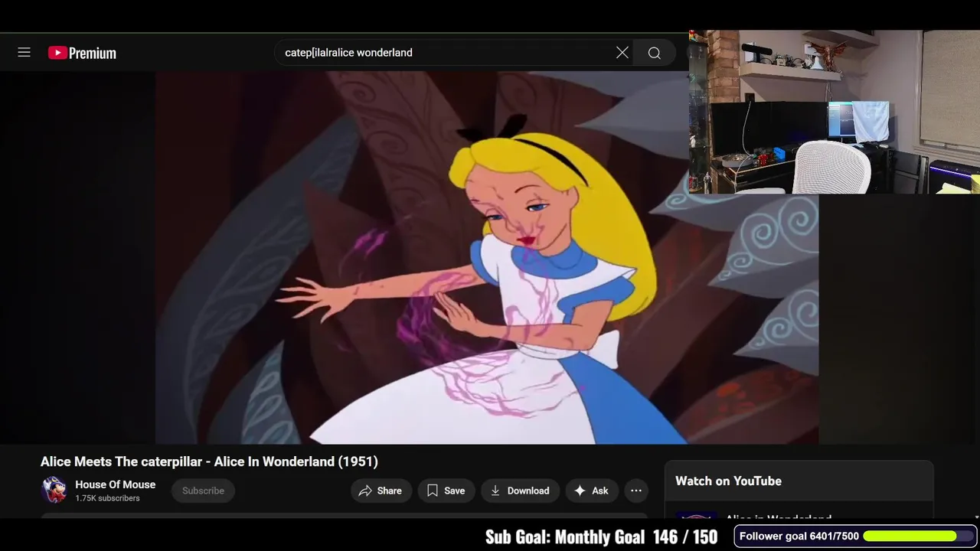Select the video title Alice Meets The caterpillar

[209, 461]
